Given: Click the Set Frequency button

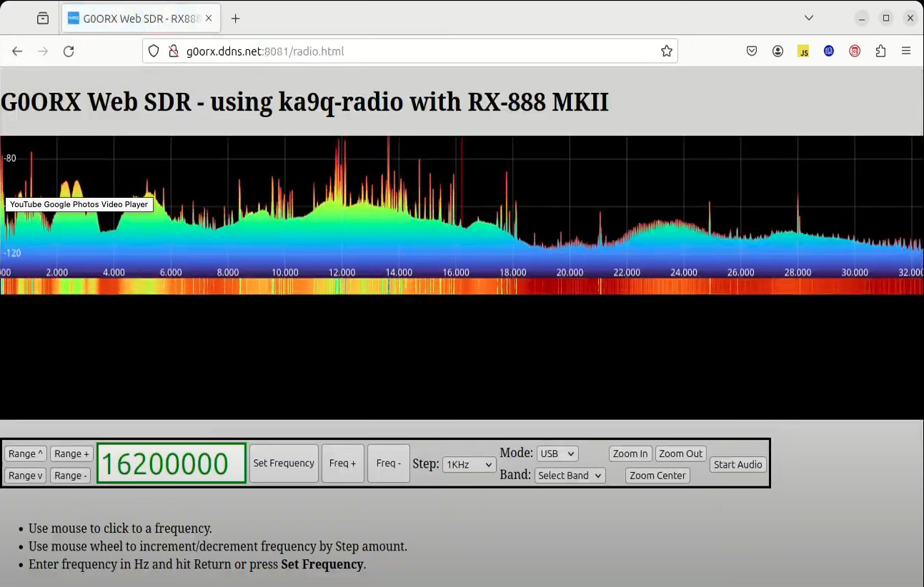Looking at the screenshot, I should click(284, 463).
